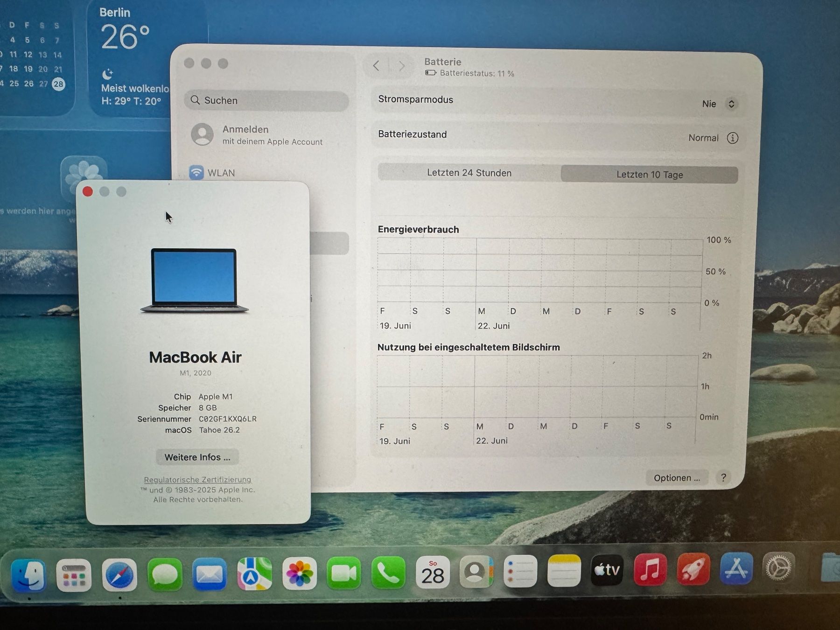
Task: Open Music app in Dock
Action: point(650,569)
